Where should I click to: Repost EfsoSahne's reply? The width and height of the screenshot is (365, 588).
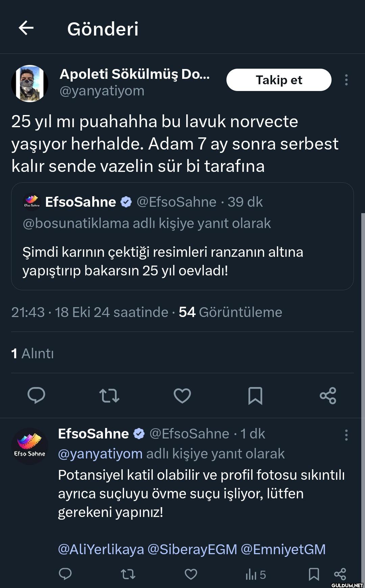coord(128,574)
